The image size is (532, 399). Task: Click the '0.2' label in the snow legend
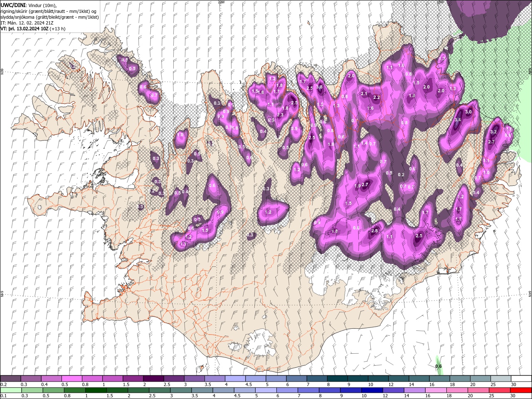point(4,384)
